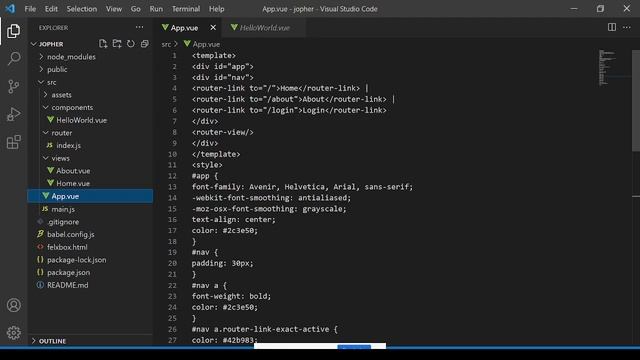
Task: Open the Edit menu
Action: (51, 9)
